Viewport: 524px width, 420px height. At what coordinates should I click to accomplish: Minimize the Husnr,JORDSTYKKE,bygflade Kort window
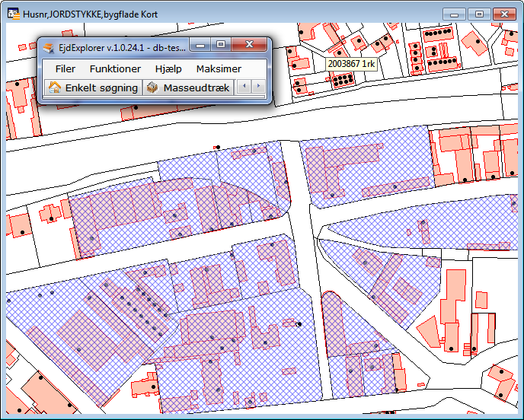pyautogui.click(x=455, y=14)
